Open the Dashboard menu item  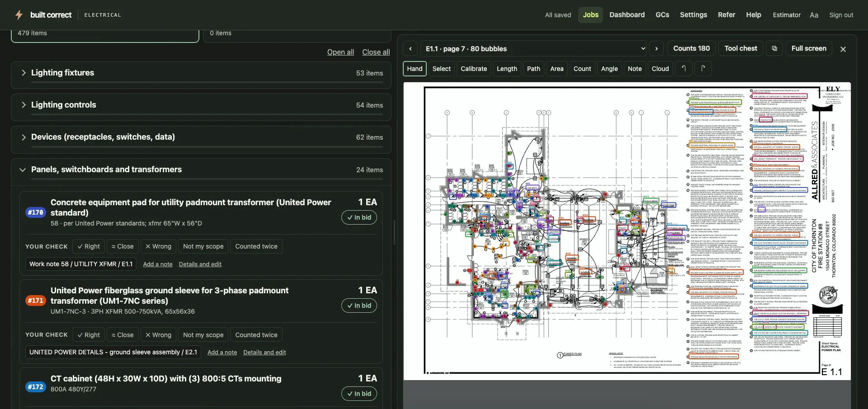tap(627, 15)
